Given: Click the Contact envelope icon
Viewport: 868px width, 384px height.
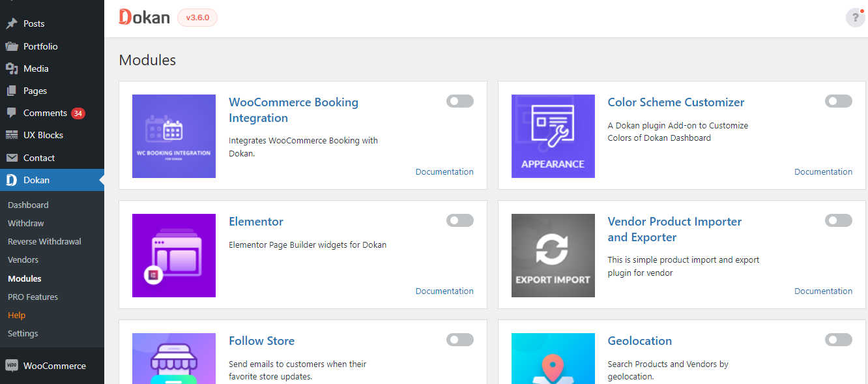Looking at the screenshot, I should [x=12, y=158].
